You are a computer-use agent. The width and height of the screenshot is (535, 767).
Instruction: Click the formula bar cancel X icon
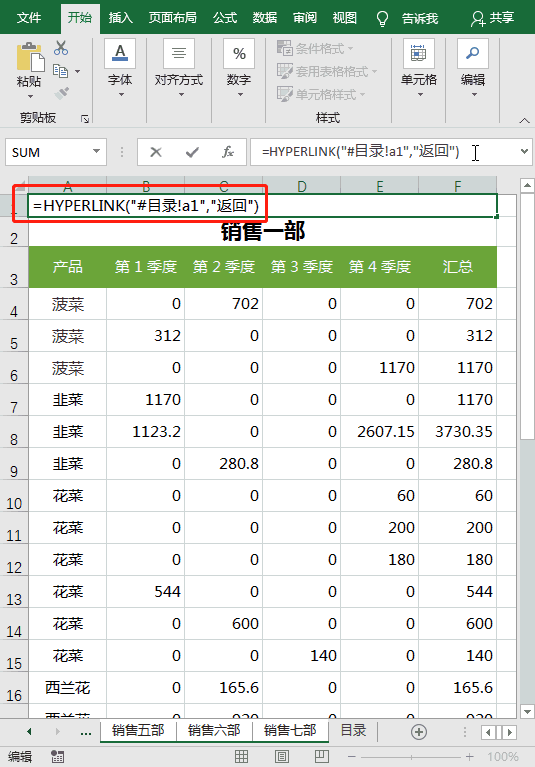156,152
